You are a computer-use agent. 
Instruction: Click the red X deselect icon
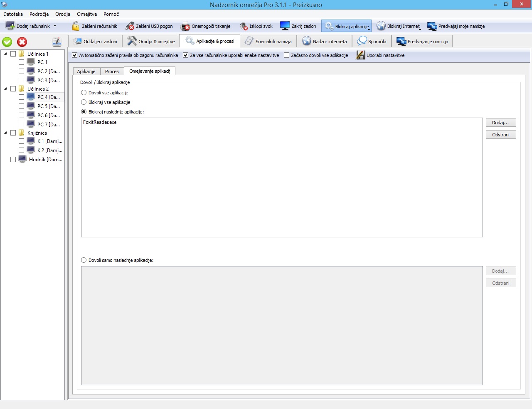pyautogui.click(x=22, y=42)
